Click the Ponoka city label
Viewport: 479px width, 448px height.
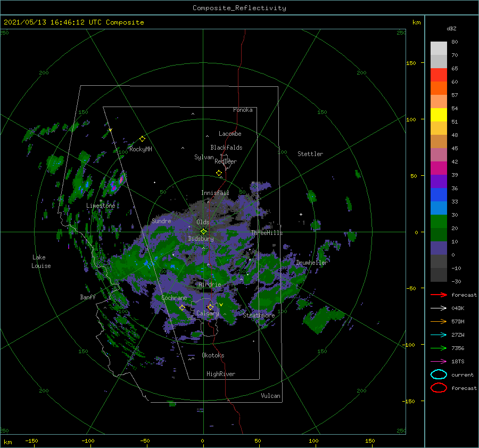(x=243, y=110)
